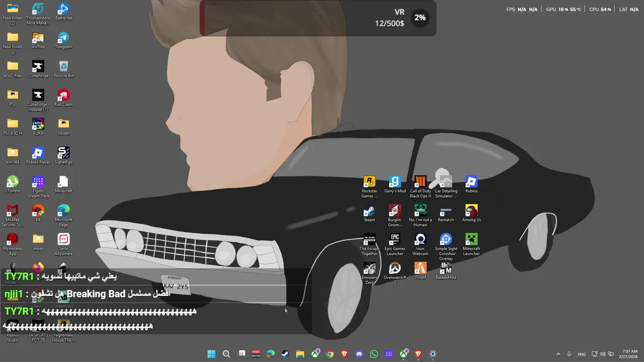Select No, I'm not a Human icon
Image resolution: width=644 pixels, height=362 pixels.
[x=420, y=216]
